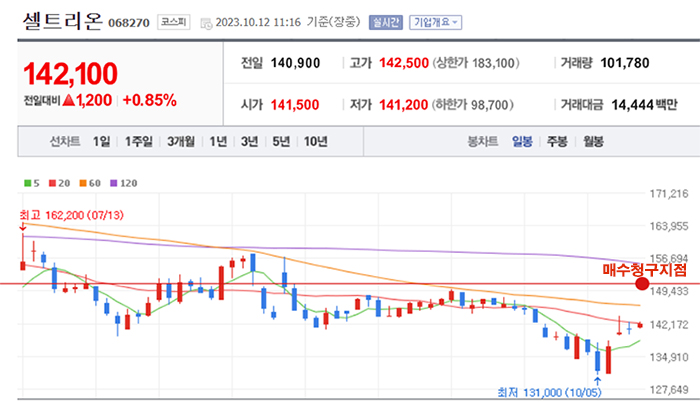The height and width of the screenshot is (404, 700).
Task: Click the 134,910 y-axis price label
Action: pyautogui.click(x=669, y=357)
